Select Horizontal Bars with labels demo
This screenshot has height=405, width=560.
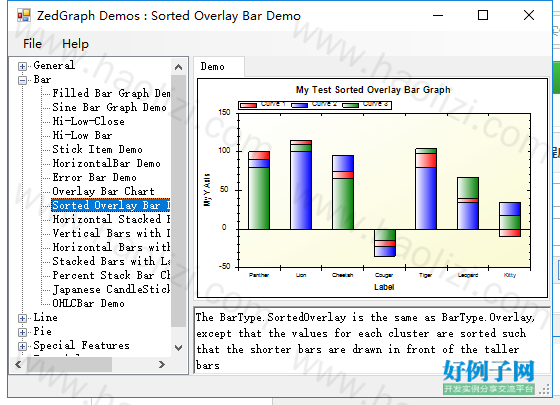pos(111,247)
